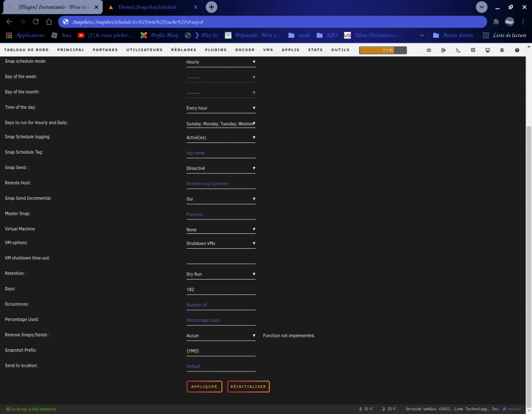
Task: Open the VMS menu item
Action: [x=268, y=50]
